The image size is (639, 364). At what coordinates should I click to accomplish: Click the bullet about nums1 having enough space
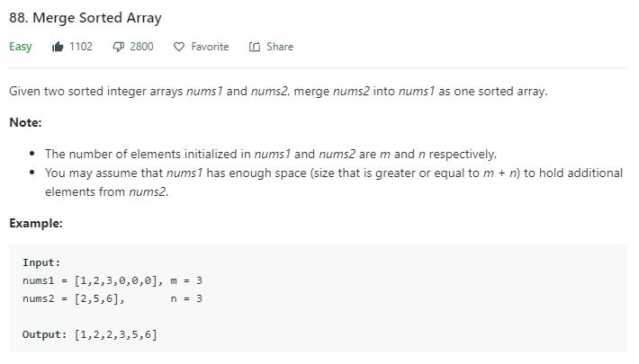[x=333, y=173]
